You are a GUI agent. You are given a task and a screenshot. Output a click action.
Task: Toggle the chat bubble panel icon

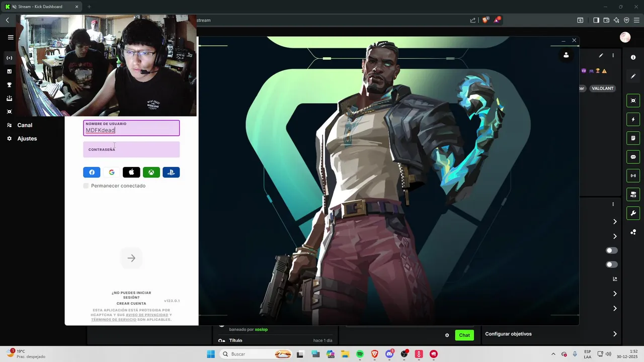coord(633,157)
